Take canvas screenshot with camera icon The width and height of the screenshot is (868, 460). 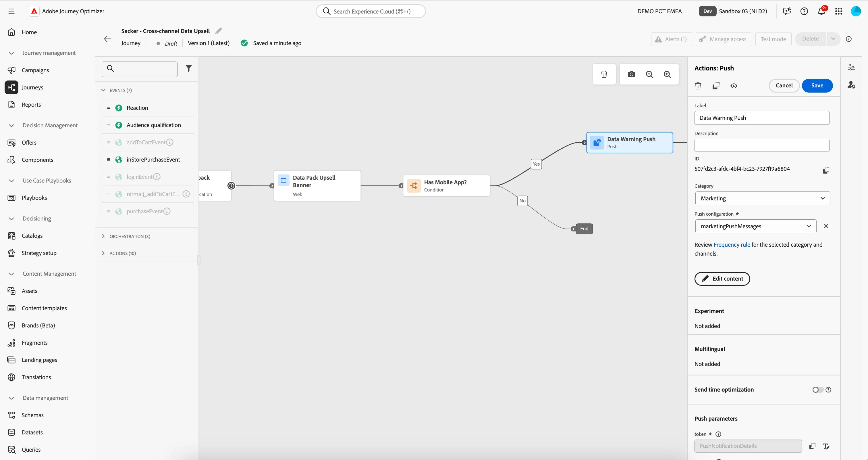(631, 74)
